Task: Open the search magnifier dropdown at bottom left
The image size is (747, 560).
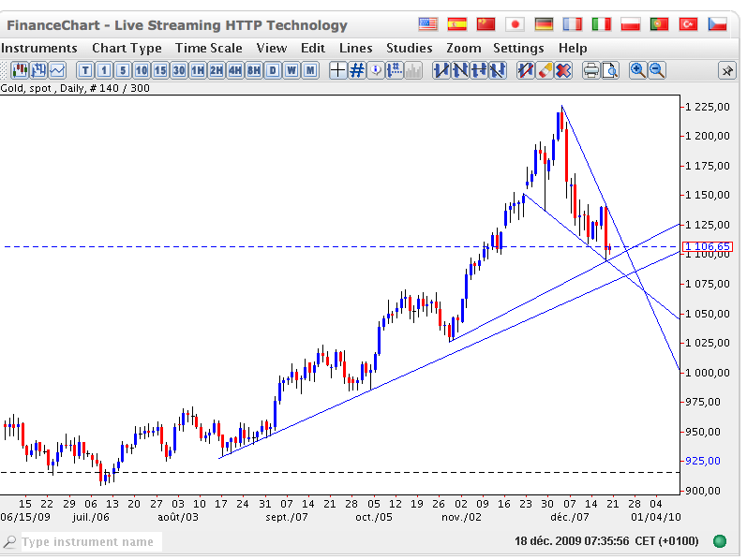Action: point(10,542)
